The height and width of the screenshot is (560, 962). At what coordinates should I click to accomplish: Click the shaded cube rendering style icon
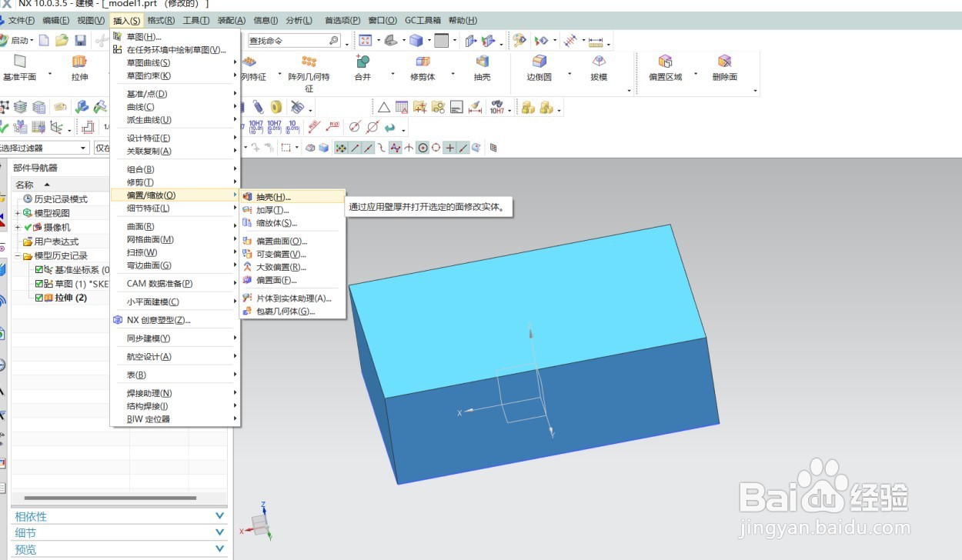(416, 40)
